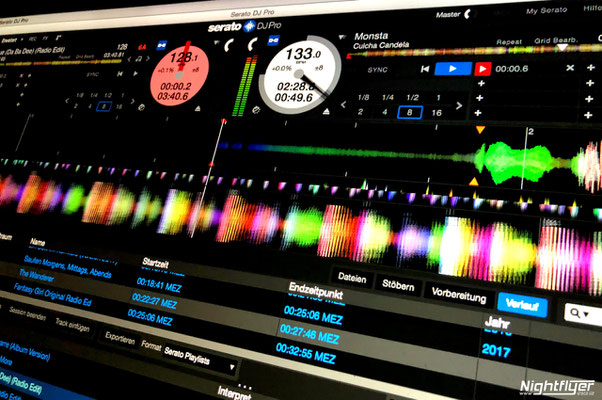602x400 pixels.
Task: Select the 8-beat auto loop on right deck
Action: click(x=409, y=112)
